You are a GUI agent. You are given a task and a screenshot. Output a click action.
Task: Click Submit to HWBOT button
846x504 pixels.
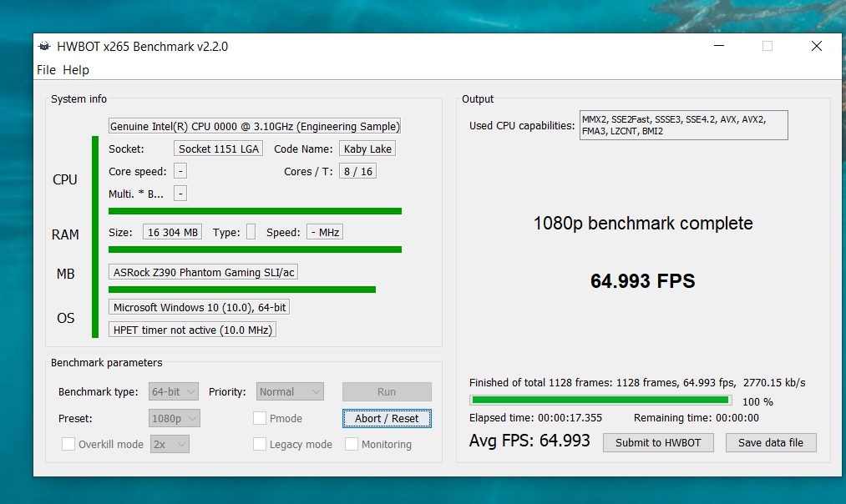tap(658, 442)
